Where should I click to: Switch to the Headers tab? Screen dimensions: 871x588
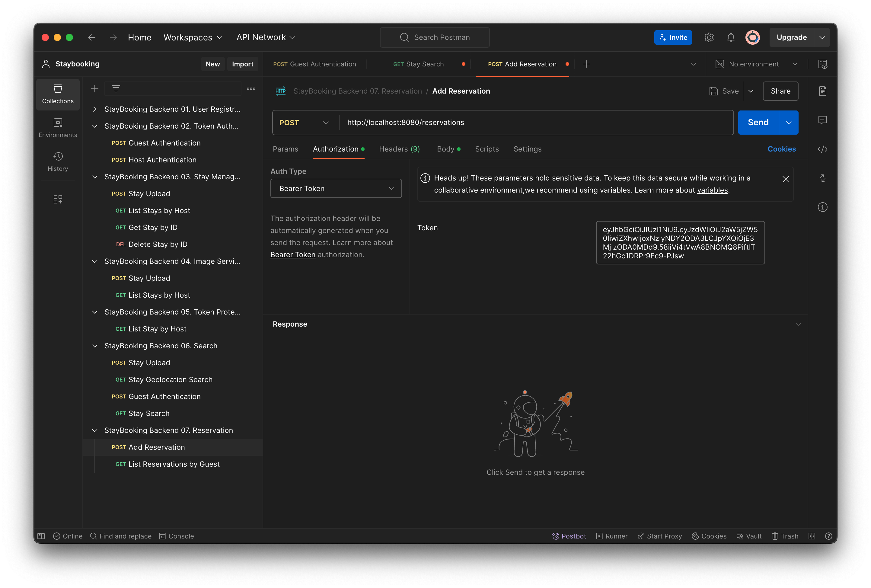(x=399, y=149)
